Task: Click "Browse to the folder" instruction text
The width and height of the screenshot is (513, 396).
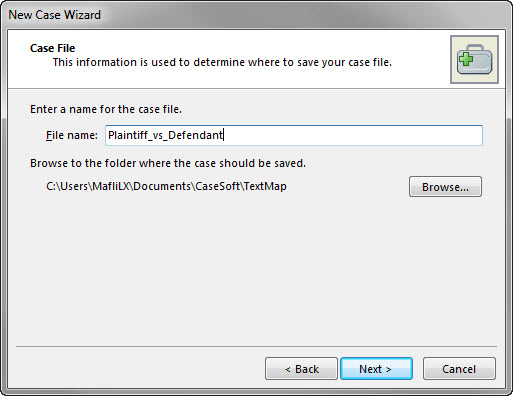Action: click(168, 163)
